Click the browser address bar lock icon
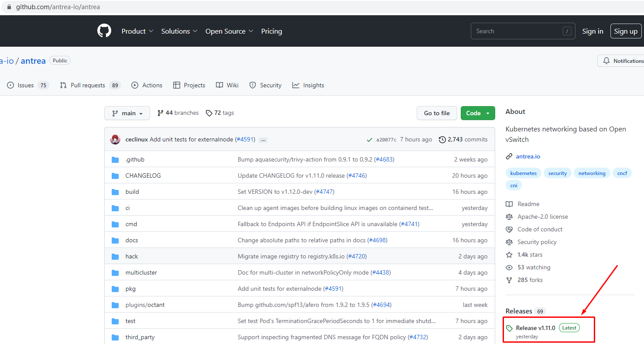This screenshot has width=644, height=344. 9,7
